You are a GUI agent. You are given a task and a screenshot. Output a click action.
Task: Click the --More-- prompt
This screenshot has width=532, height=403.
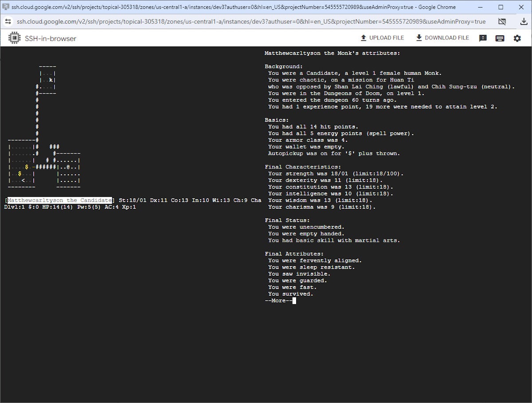coord(278,301)
